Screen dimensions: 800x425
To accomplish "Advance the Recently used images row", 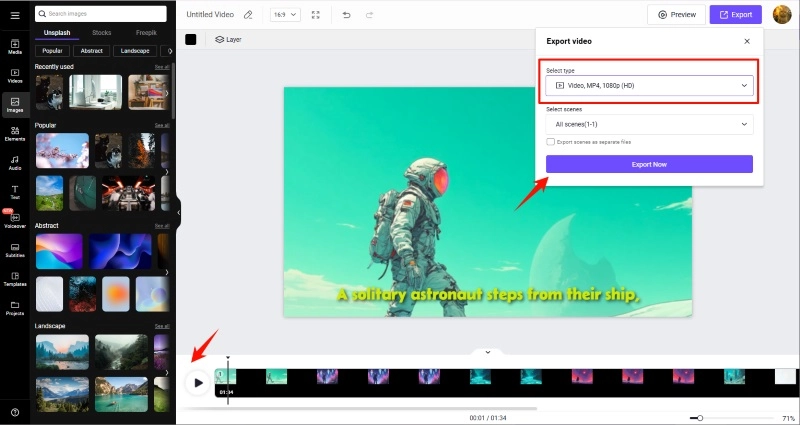I will [x=167, y=93].
